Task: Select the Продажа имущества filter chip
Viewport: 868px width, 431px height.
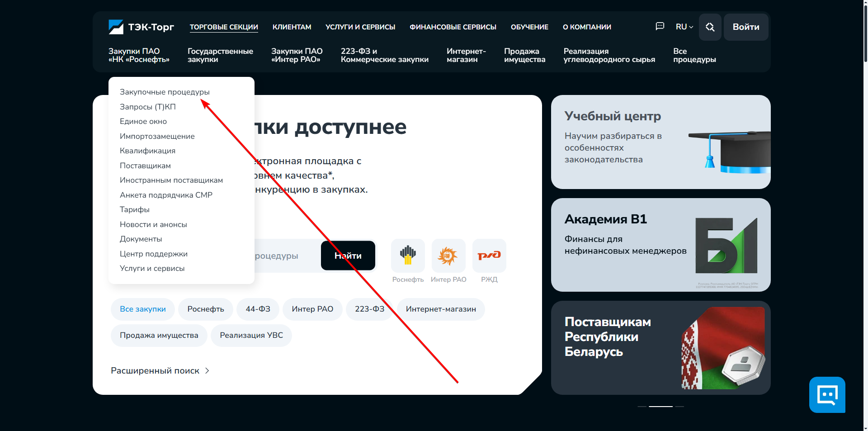Action: [x=159, y=336]
